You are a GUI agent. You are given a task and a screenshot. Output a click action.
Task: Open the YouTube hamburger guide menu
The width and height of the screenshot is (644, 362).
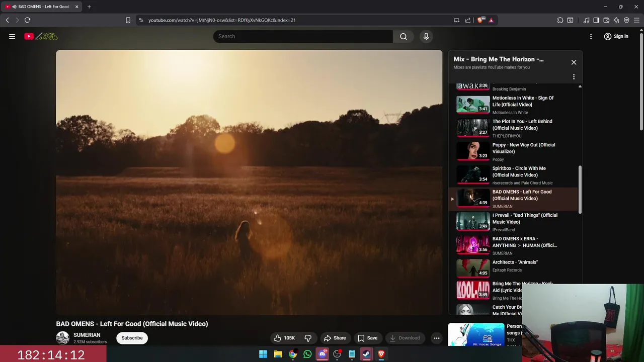tap(12, 36)
